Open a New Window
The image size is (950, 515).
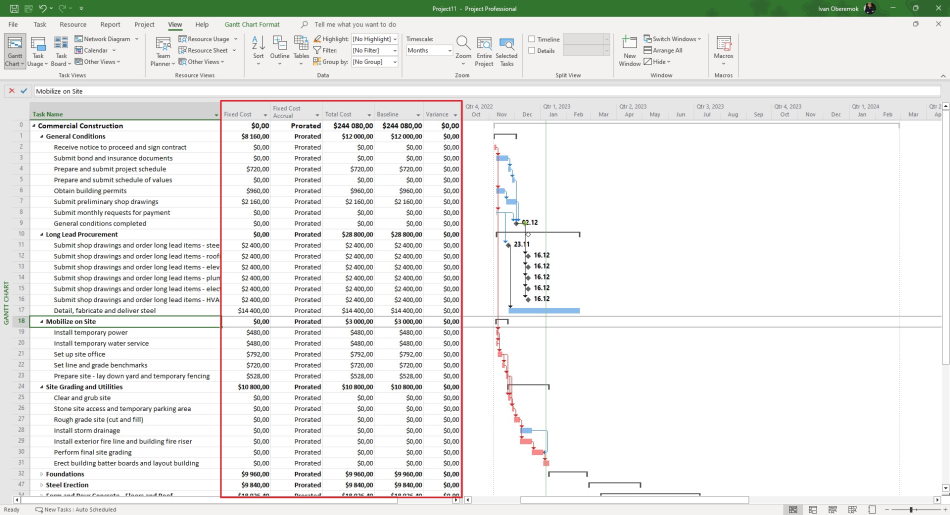tap(629, 51)
